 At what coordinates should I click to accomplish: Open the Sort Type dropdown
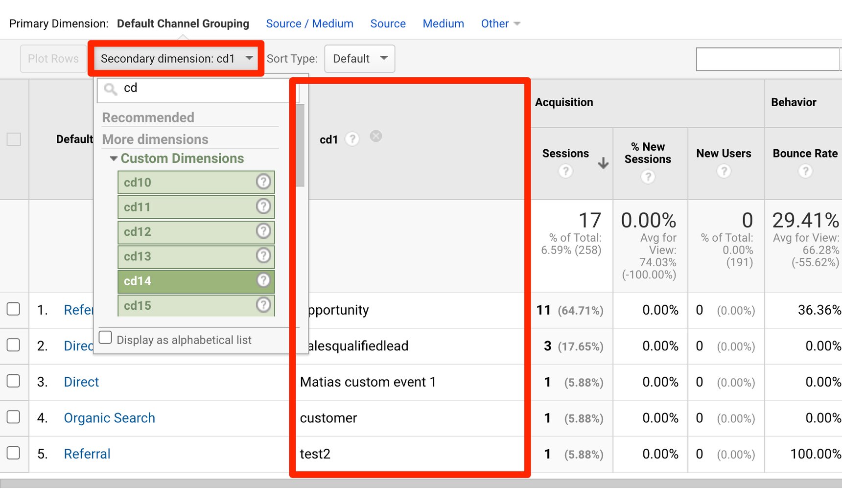tap(359, 58)
